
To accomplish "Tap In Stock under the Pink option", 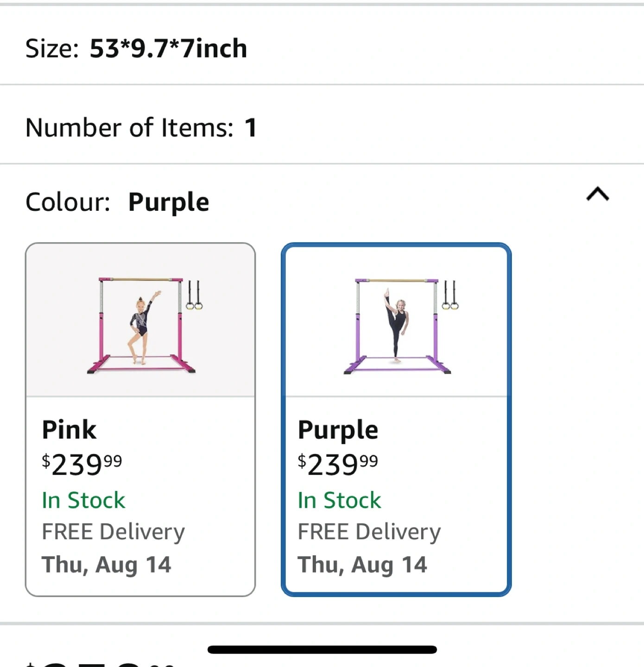I will tap(83, 500).
